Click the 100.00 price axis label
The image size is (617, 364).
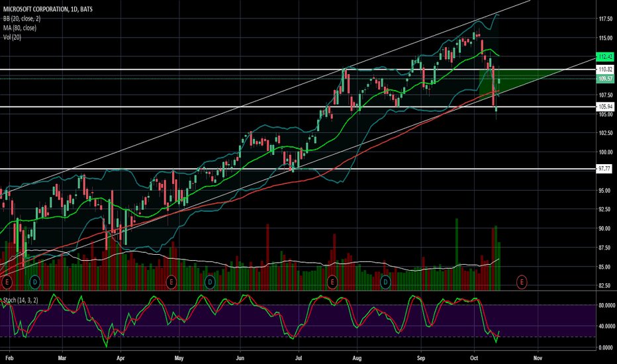point(606,152)
